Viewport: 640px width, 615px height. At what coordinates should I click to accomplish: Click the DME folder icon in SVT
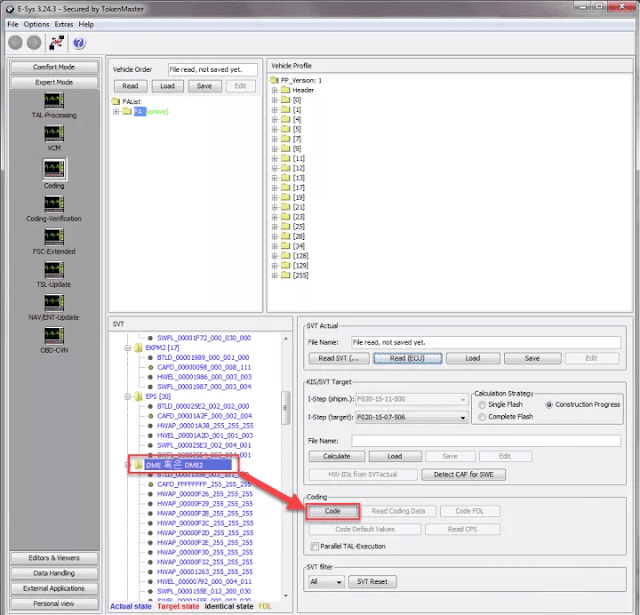pos(139,465)
